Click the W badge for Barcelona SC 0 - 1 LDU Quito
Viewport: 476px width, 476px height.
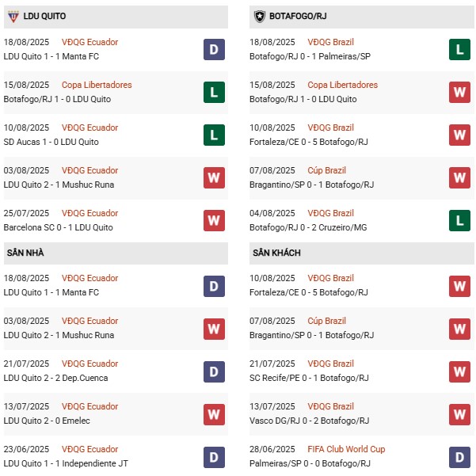[214, 220]
